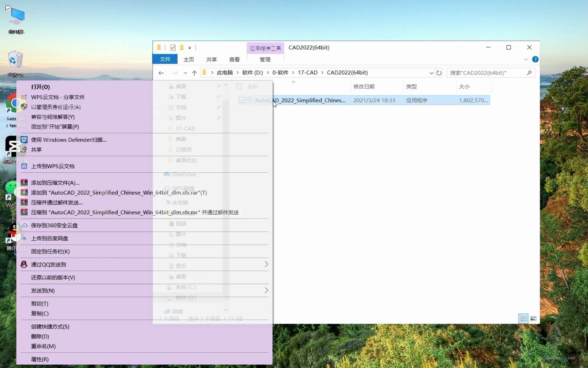Sort by the 类型 column header
588x368 pixels.
(430, 87)
